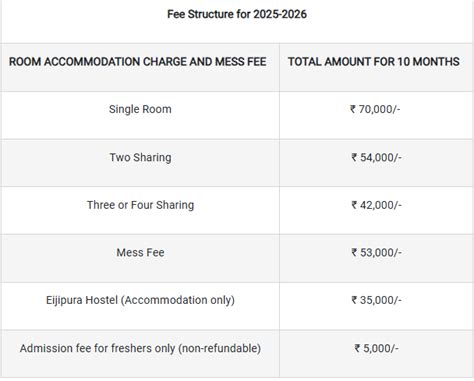Viewport: 474px width, 381px height.
Task: Select Admission fee for freshers only text
Action: pos(140,348)
